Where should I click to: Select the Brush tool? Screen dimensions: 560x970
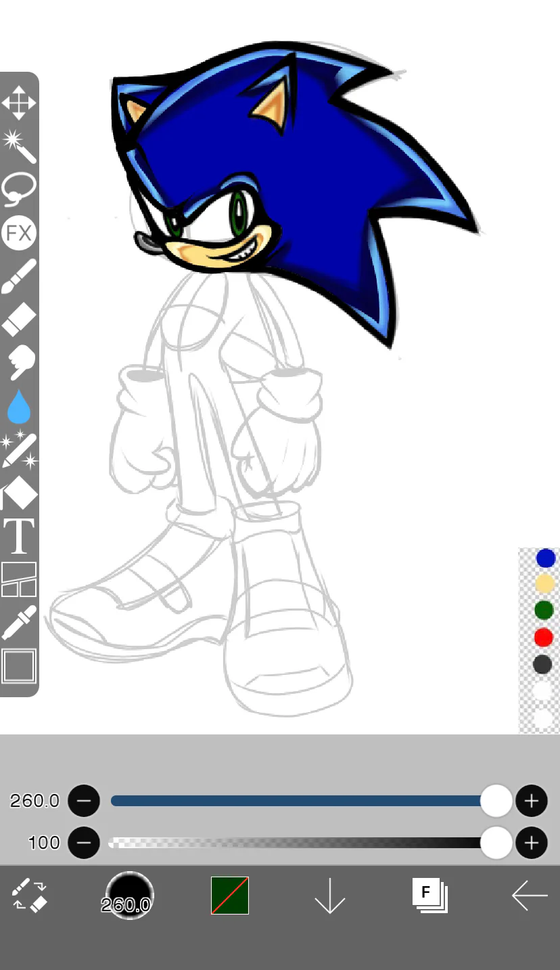click(19, 276)
